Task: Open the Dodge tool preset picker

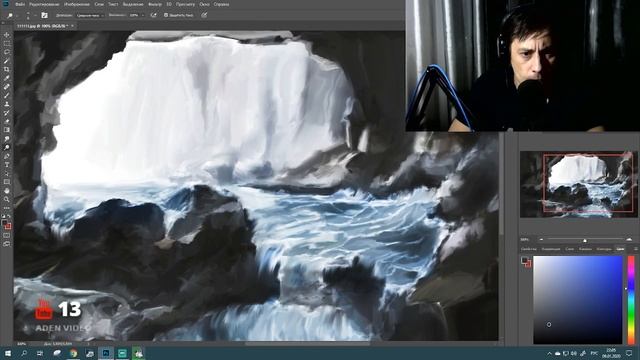Action: (11, 15)
